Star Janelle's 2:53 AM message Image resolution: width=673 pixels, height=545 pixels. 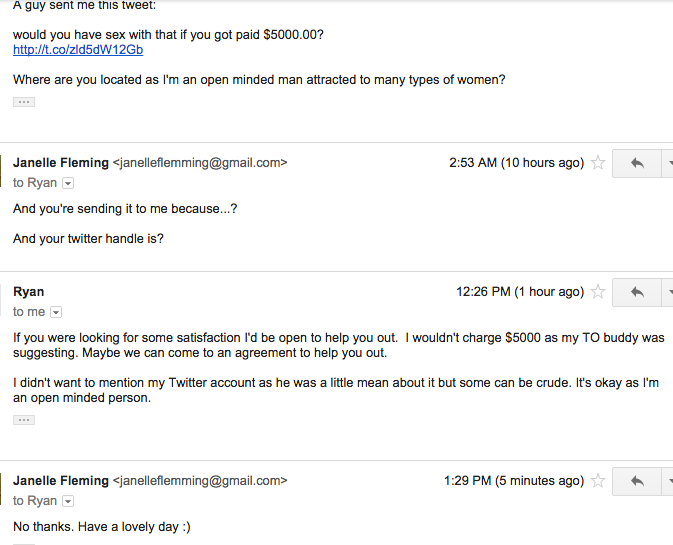point(598,163)
